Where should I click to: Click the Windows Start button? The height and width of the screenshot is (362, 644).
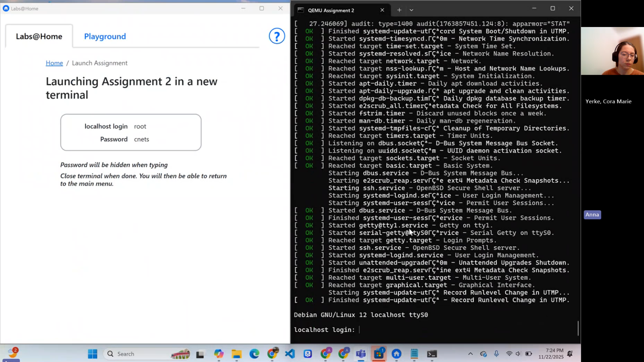[92, 354]
